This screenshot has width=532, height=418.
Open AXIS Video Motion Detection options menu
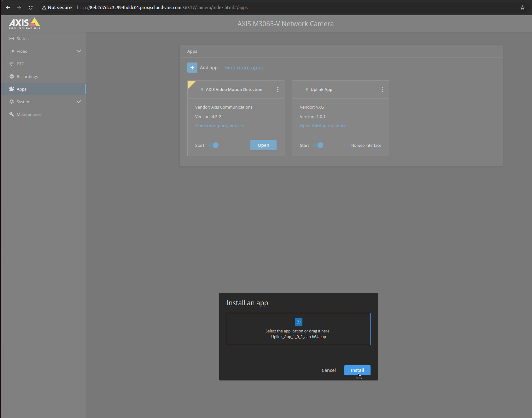278,89
